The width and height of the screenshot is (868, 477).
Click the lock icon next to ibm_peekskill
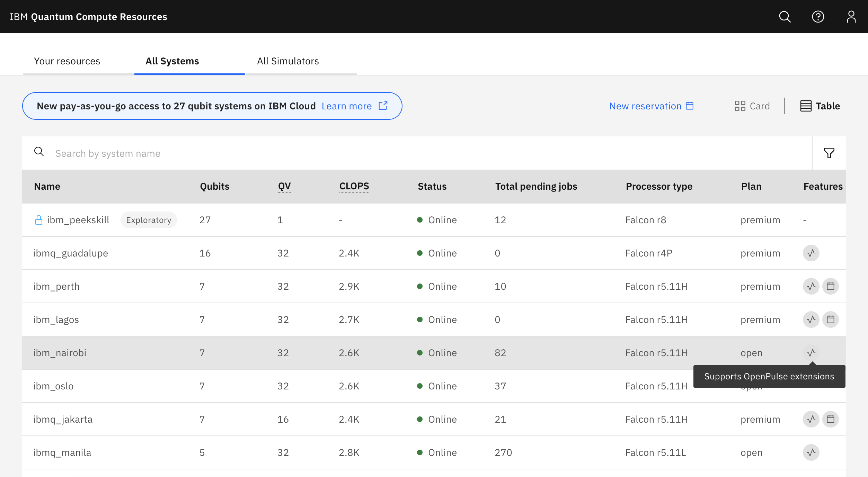coord(39,220)
